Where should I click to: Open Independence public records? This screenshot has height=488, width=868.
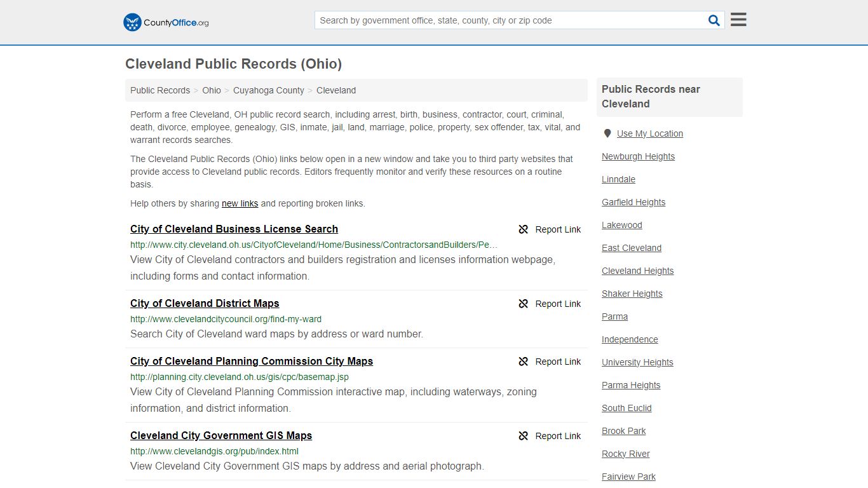pyautogui.click(x=630, y=339)
